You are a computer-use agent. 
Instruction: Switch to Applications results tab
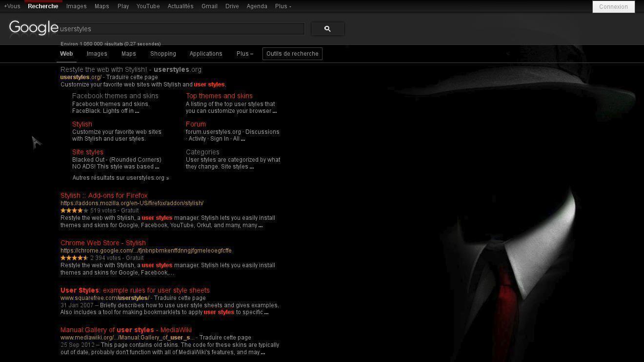point(206,54)
